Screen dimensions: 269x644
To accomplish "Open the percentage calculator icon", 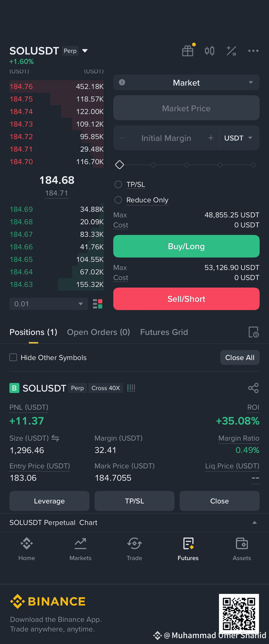I will coord(231,51).
